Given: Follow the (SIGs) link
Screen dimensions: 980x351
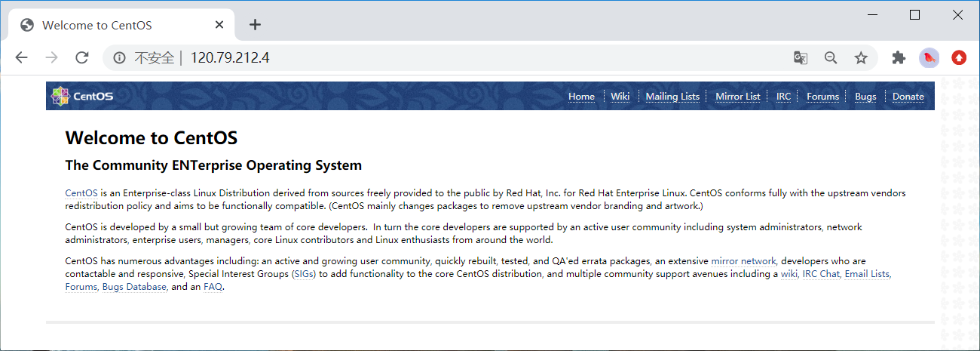Looking at the screenshot, I should point(304,274).
